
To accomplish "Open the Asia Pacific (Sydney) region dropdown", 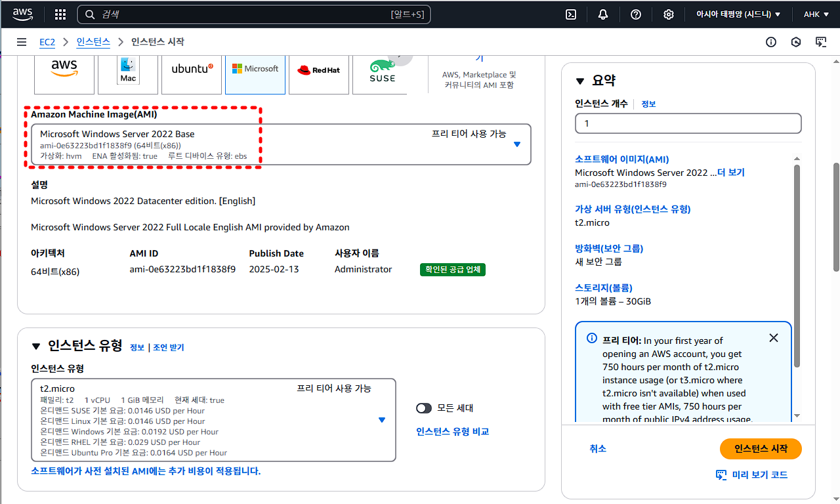I will [x=739, y=14].
